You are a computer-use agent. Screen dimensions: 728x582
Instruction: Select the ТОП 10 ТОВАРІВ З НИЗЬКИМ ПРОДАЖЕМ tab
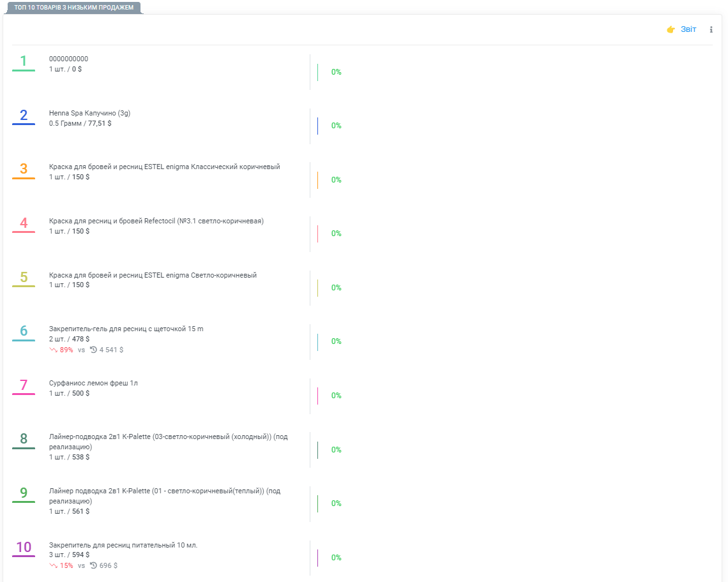[x=74, y=8]
